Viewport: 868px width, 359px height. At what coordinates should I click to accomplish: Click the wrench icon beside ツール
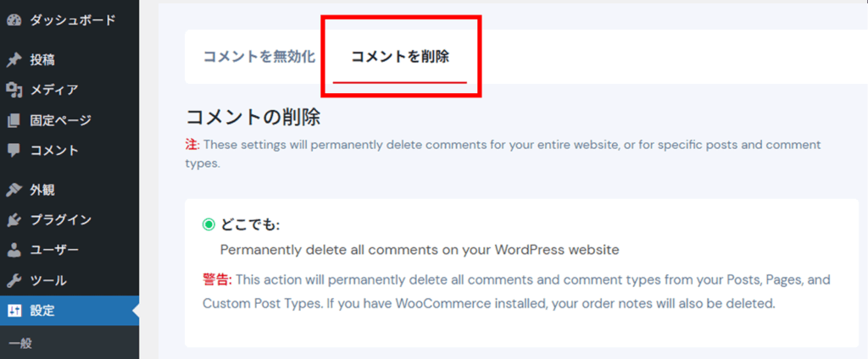(x=14, y=280)
